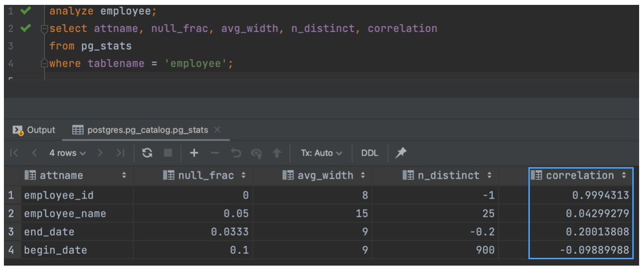
Task: Click fold end marker at where line
Action: coord(44,63)
